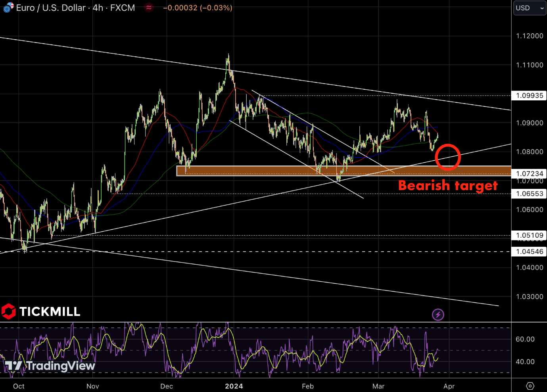Click the 1.12000 price axis value
This screenshot has height=392, width=547.
tap(530, 36)
